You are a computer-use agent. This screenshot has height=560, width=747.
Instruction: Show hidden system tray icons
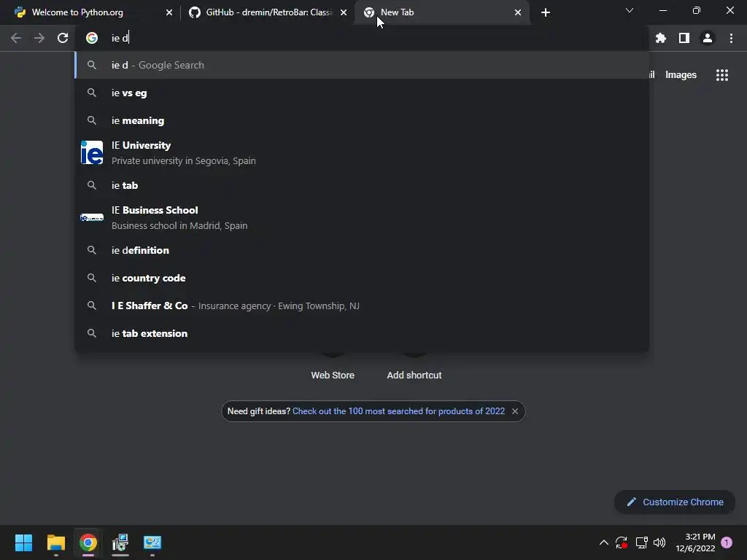point(603,542)
